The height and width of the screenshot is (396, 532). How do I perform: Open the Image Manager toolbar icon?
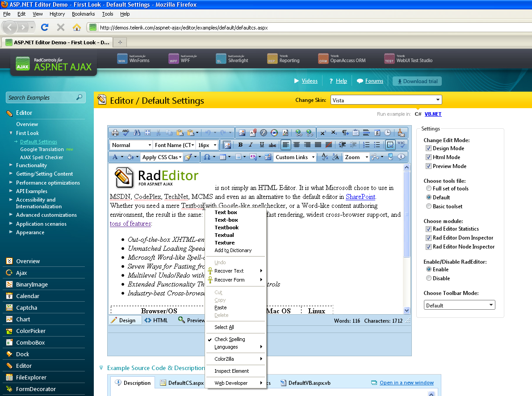pyautogui.click(x=242, y=133)
